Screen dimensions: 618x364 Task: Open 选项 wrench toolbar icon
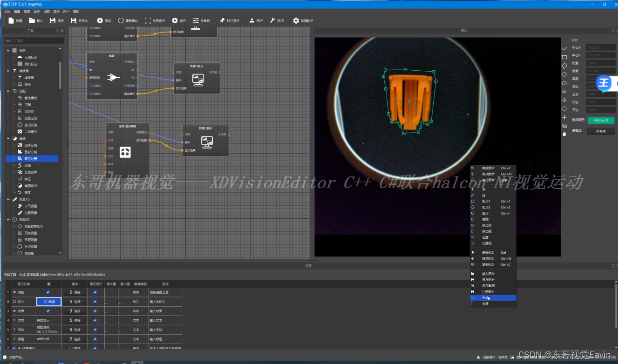273,20
